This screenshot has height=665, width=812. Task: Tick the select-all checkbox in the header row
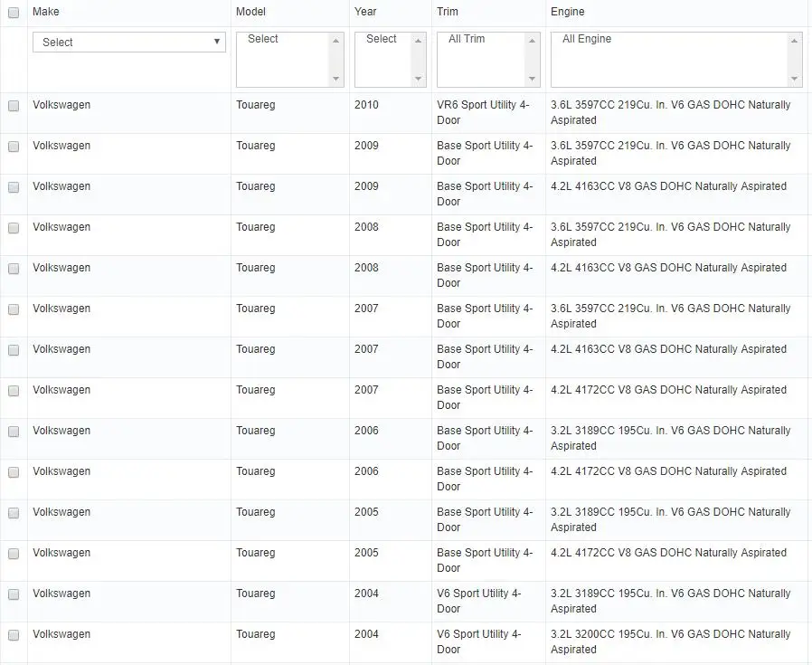point(14,13)
